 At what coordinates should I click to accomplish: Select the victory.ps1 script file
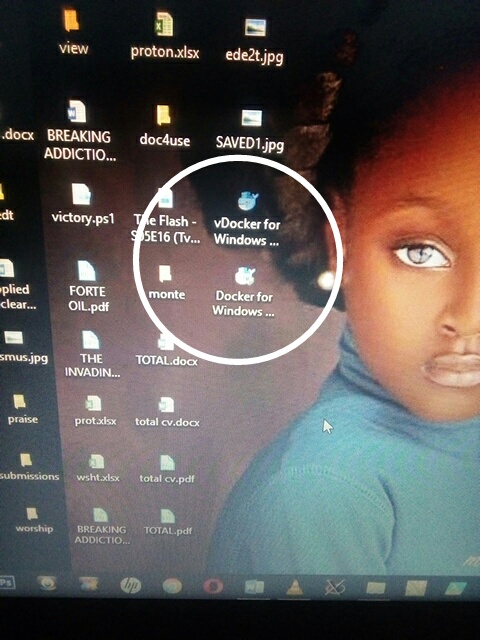pyautogui.click(x=83, y=204)
